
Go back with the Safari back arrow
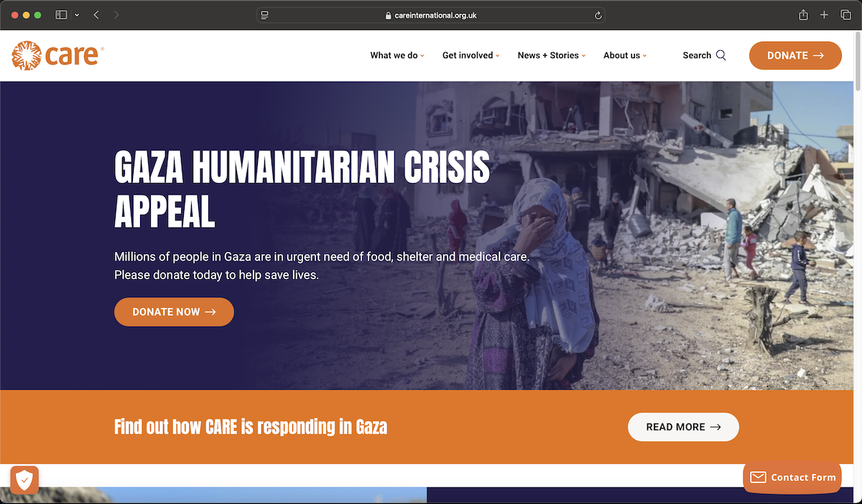96,15
